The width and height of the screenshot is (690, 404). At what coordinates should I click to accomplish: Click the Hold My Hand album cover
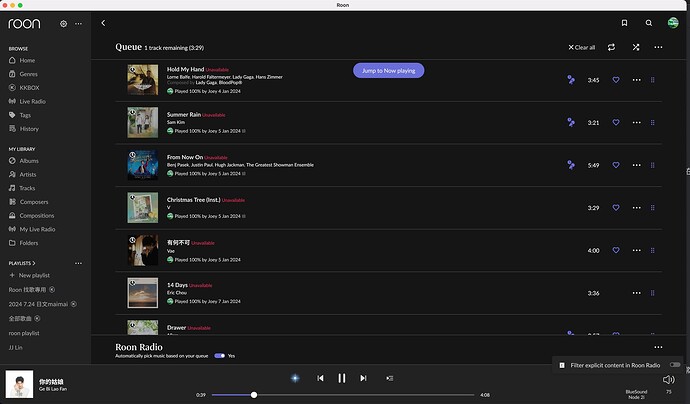(143, 80)
